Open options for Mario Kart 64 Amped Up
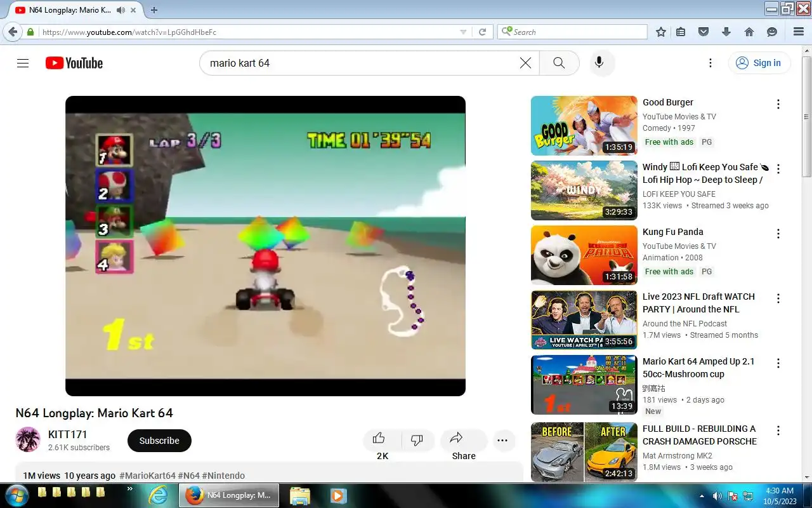 click(x=778, y=363)
